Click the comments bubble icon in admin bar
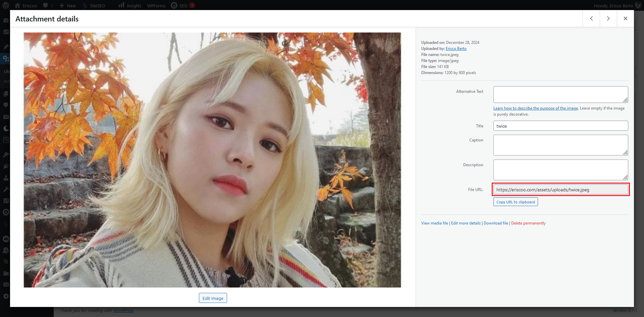The image size is (644, 317). pyautogui.click(x=46, y=6)
